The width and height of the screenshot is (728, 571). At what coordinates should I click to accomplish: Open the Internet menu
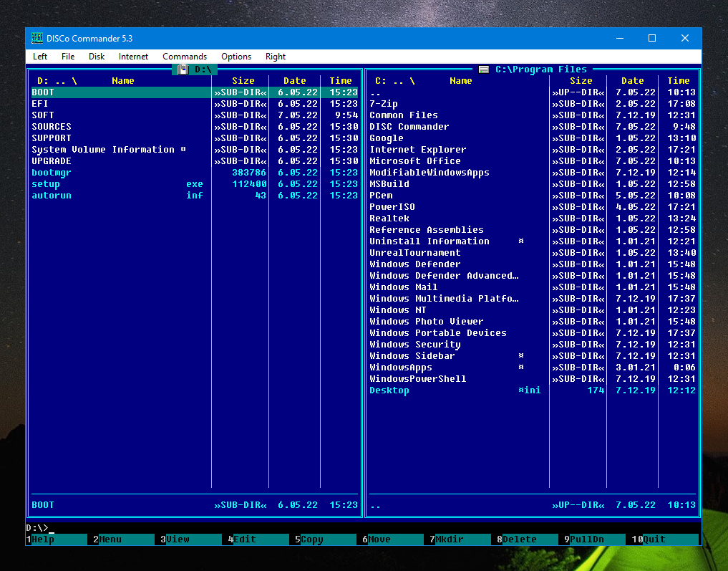pos(134,57)
